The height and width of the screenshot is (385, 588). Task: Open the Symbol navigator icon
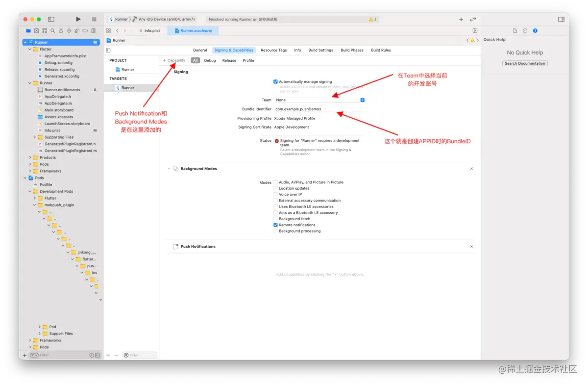click(x=45, y=30)
